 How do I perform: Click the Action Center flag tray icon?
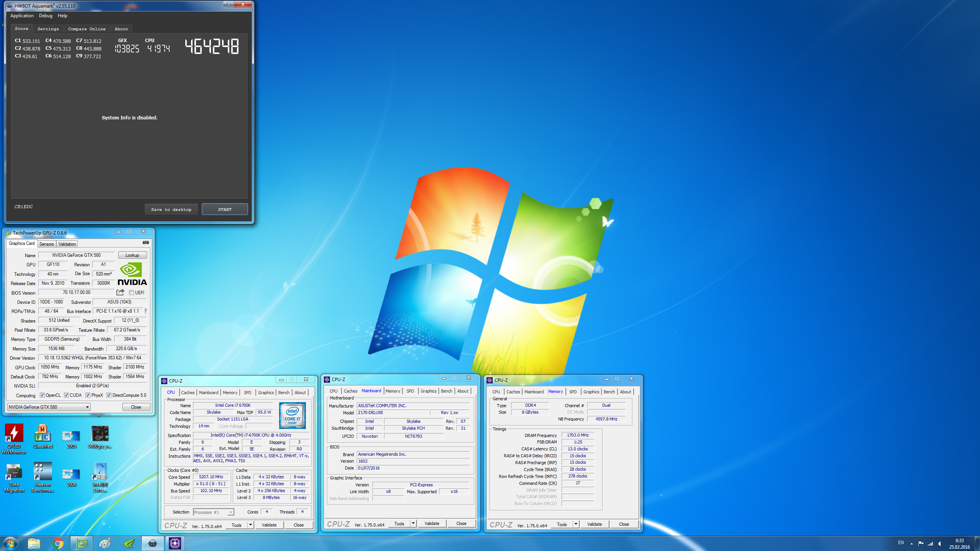(x=921, y=543)
